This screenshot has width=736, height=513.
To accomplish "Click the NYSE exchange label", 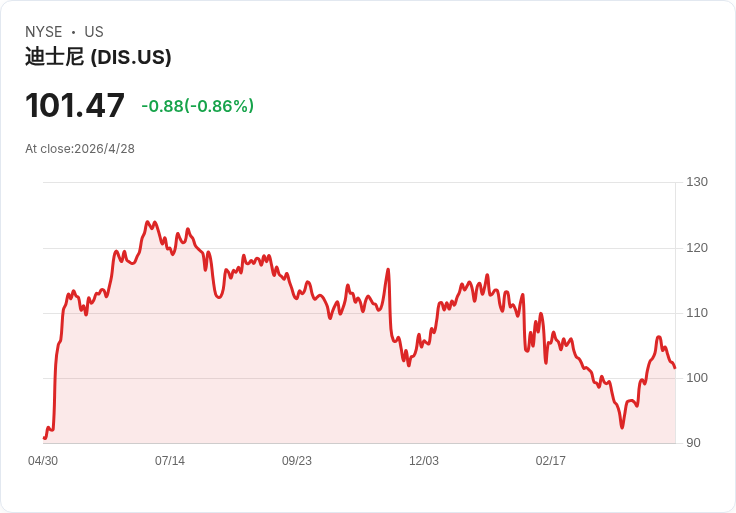I will tap(44, 32).
